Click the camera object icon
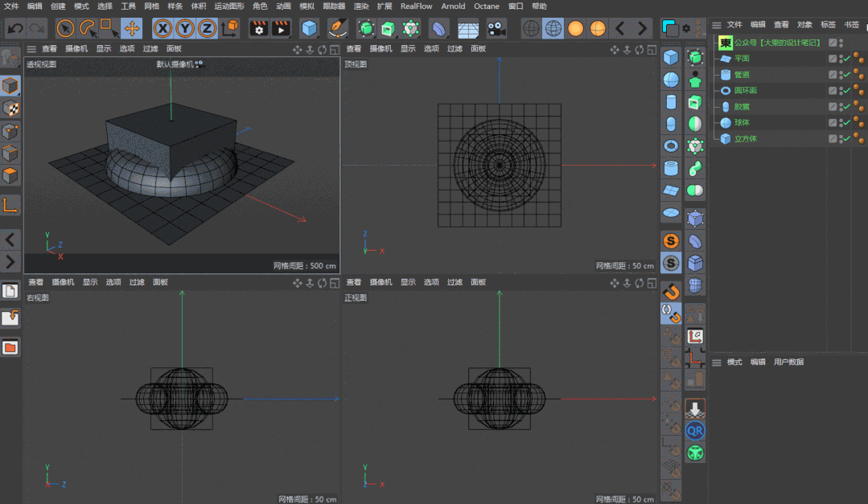Viewport: 868px width, 504px height. click(x=496, y=29)
